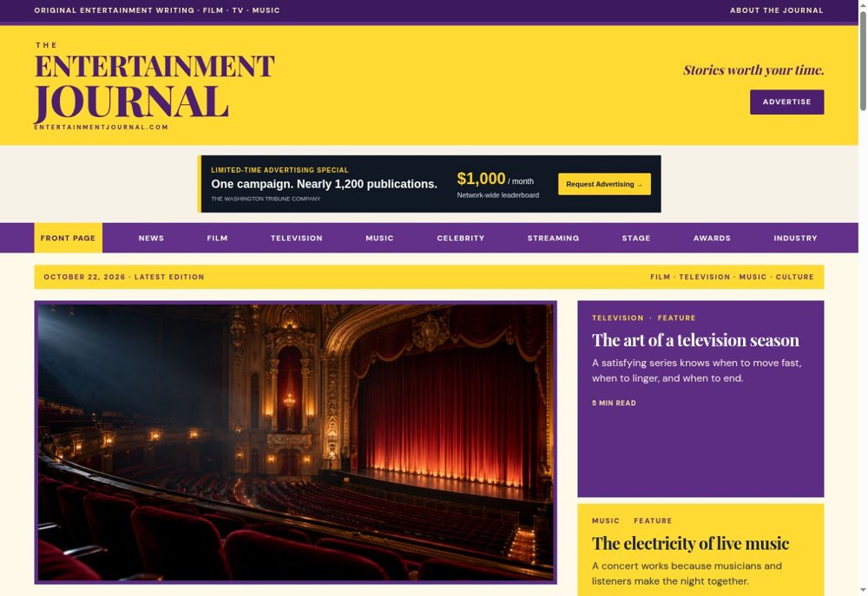Click 'Film · Television · Music · Culture' strip text
This screenshot has width=868, height=596.
(x=732, y=277)
